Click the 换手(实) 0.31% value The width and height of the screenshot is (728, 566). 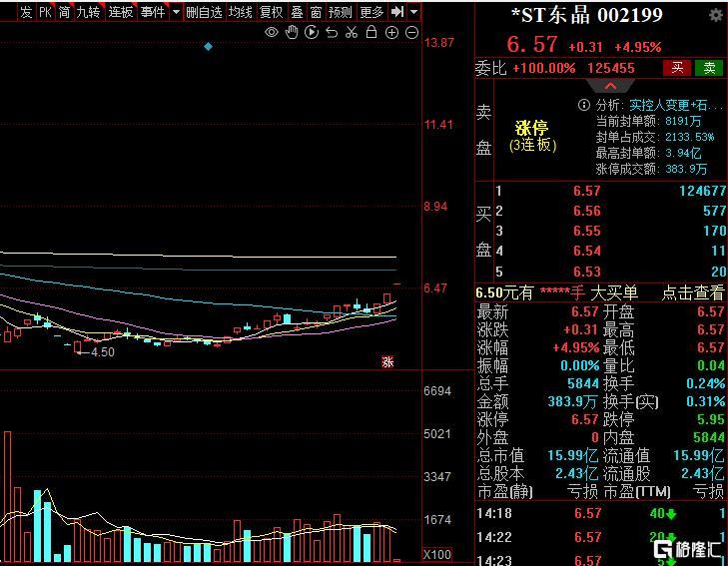(x=706, y=401)
